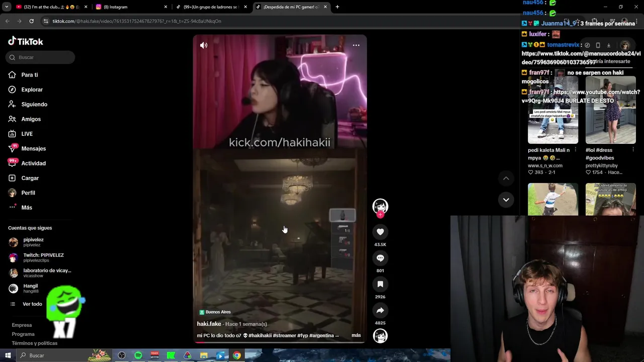Open followed account pipivelez
The height and width of the screenshot is (362, 644).
33,242
